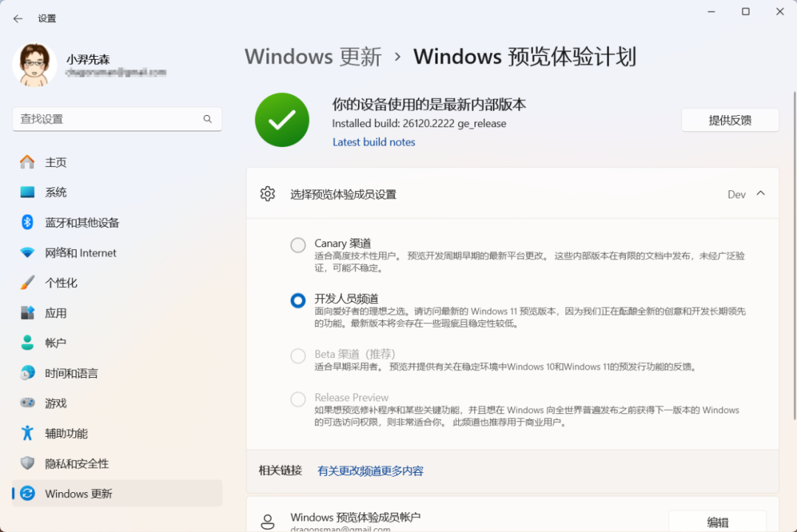Click the vertical scrollbar on the right
797x532 pixels.
(794, 255)
